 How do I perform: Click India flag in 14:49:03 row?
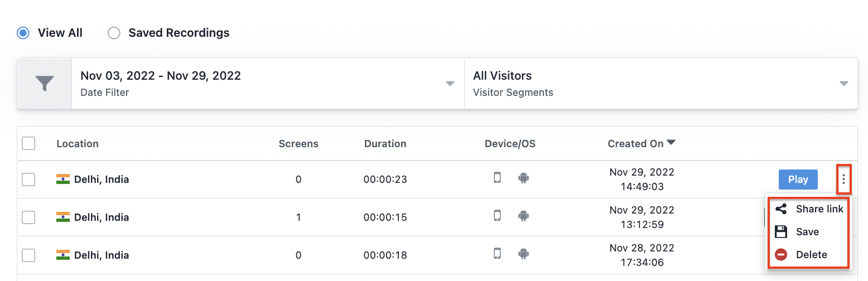[63, 179]
